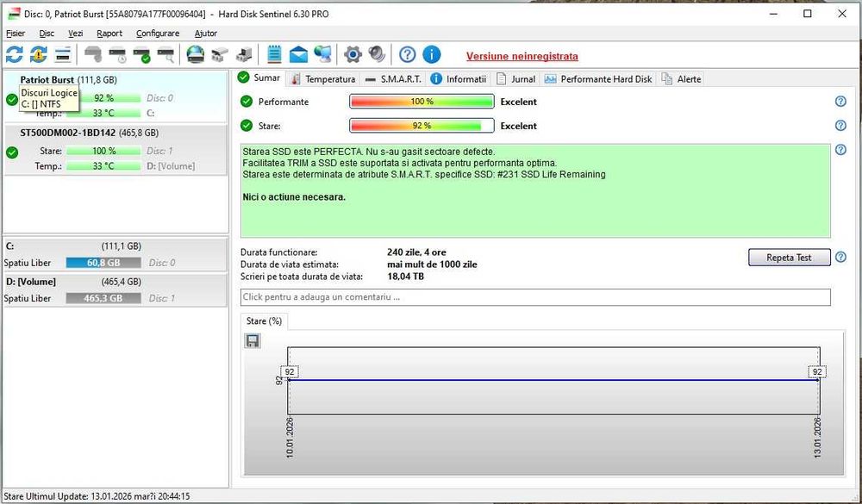Click the speaker sound toolbar icon

point(377,54)
